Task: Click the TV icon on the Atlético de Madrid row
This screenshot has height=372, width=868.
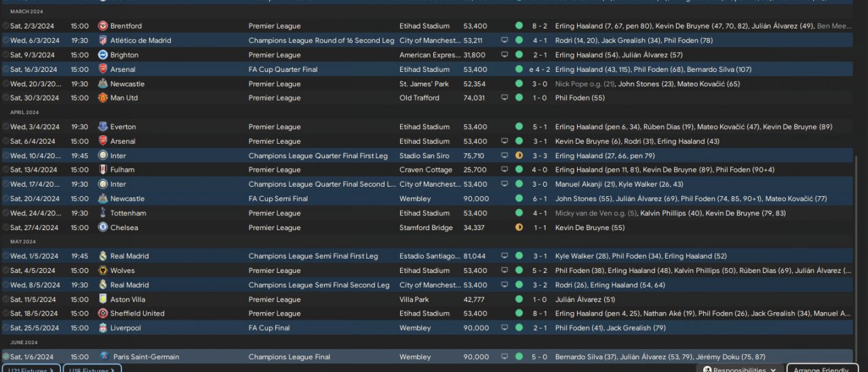Action: point(505,41)
